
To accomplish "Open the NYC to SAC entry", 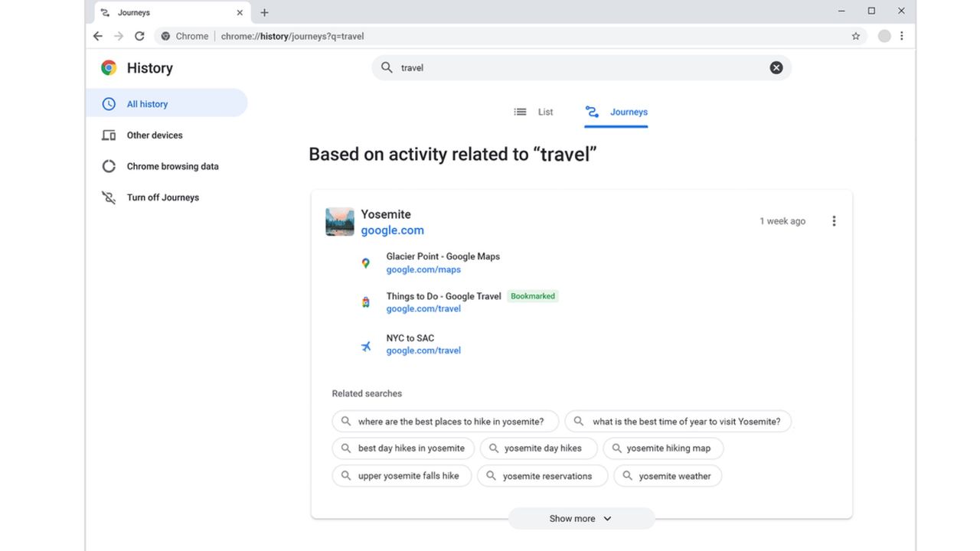I will coord(410,338).
